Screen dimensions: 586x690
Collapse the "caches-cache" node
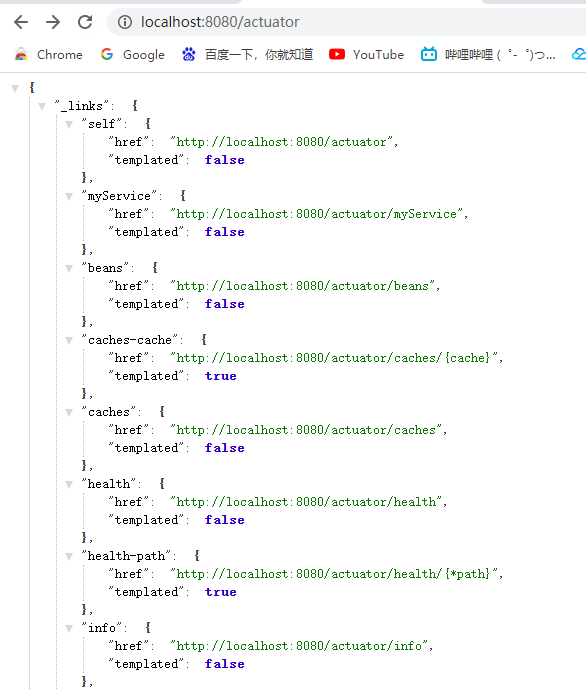69,340
